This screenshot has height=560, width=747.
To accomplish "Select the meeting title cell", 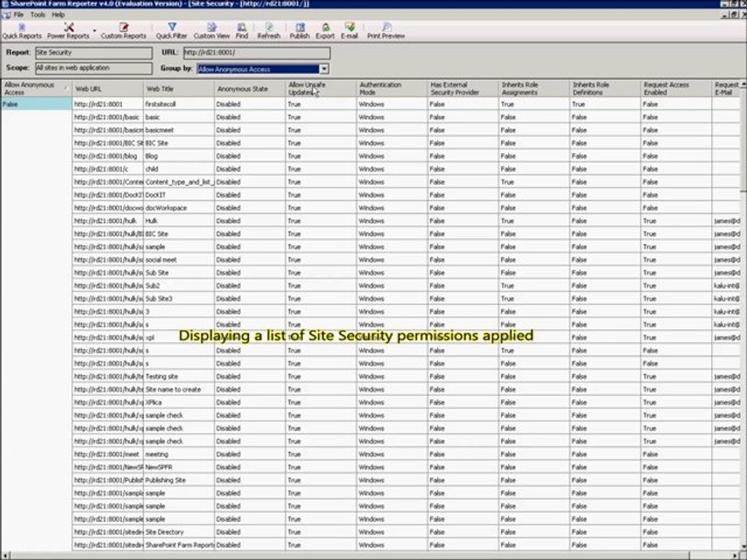I will pos(179,454).
